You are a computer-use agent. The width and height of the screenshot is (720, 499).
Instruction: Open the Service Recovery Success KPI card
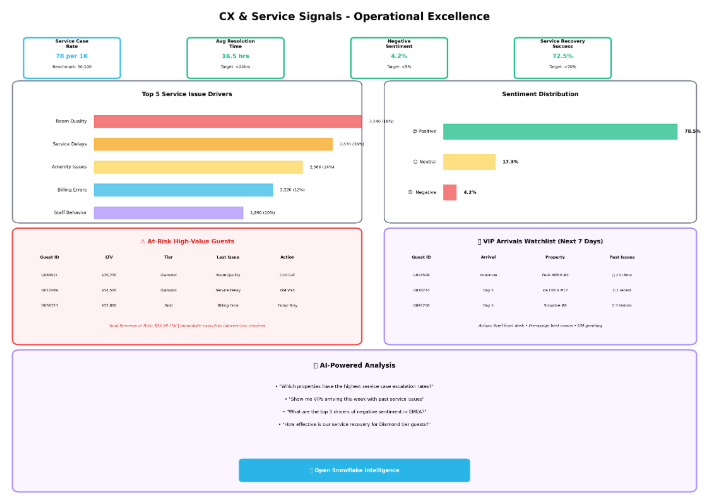[562, 58]
